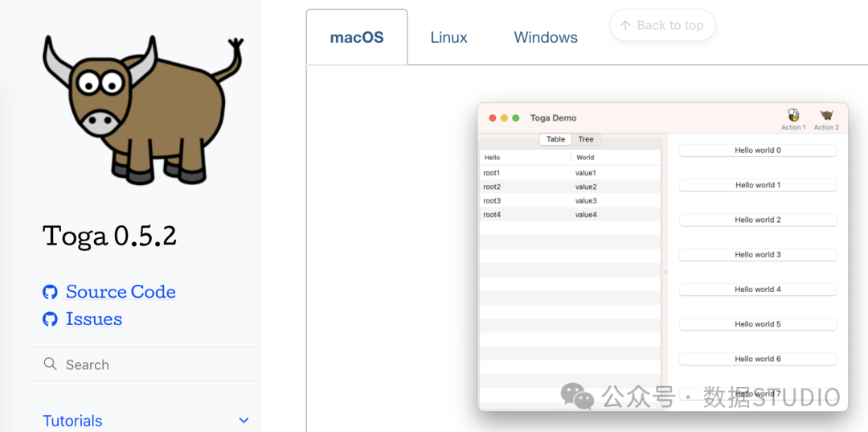Click the Hello world 1 button
The height and width of the screenshot is (432, 868).
758,185
